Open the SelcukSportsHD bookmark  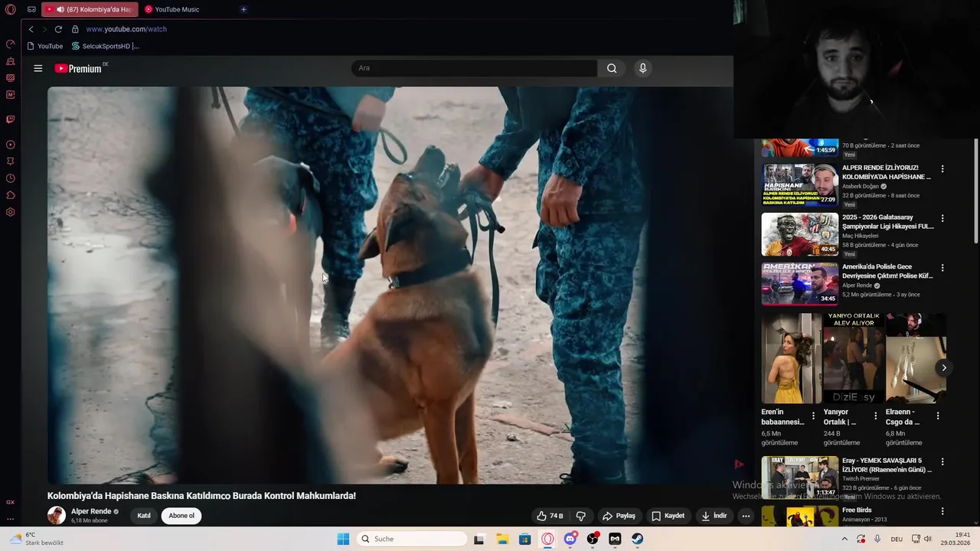(106, 46)
